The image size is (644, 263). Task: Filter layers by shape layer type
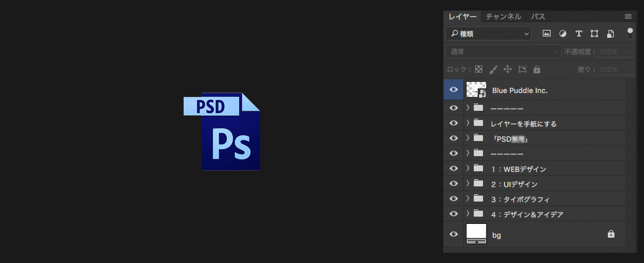pyautogui.click(x=594, y=34)
